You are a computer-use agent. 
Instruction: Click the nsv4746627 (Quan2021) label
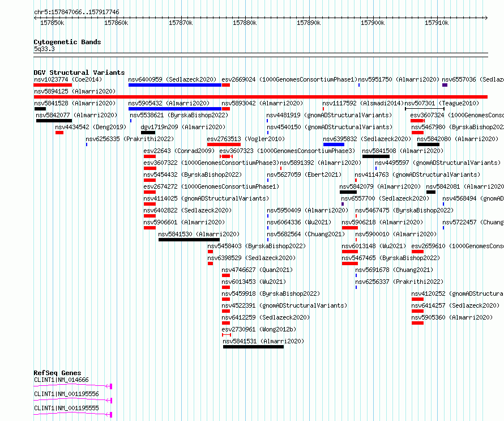(x=257, y=270)
